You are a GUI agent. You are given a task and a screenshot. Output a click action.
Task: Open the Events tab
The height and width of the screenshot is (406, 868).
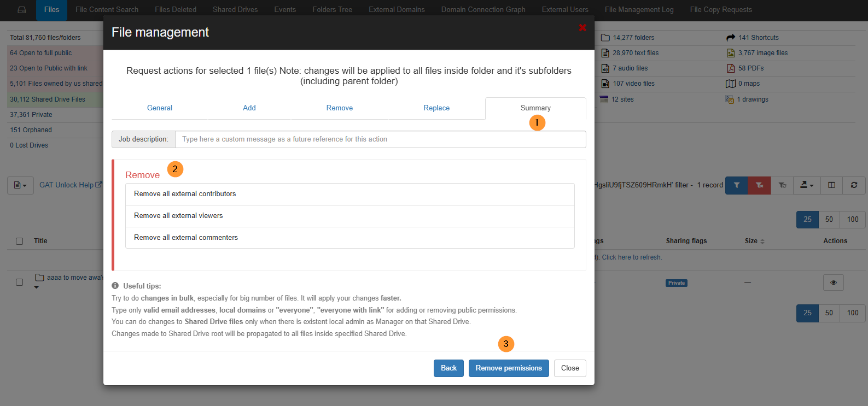click(285, 10)
